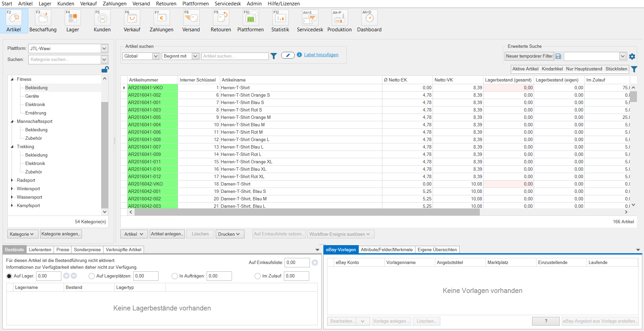Open advanced search settings gear

632,57
